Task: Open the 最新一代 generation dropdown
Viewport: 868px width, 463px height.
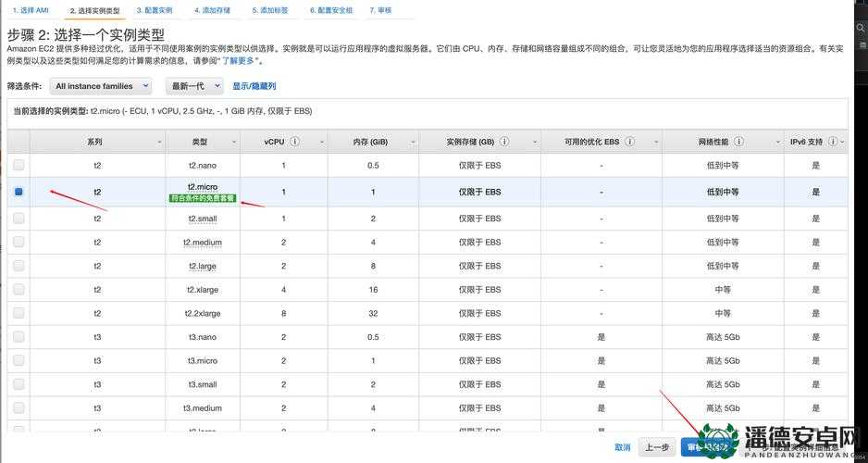Action: point(193,86)
